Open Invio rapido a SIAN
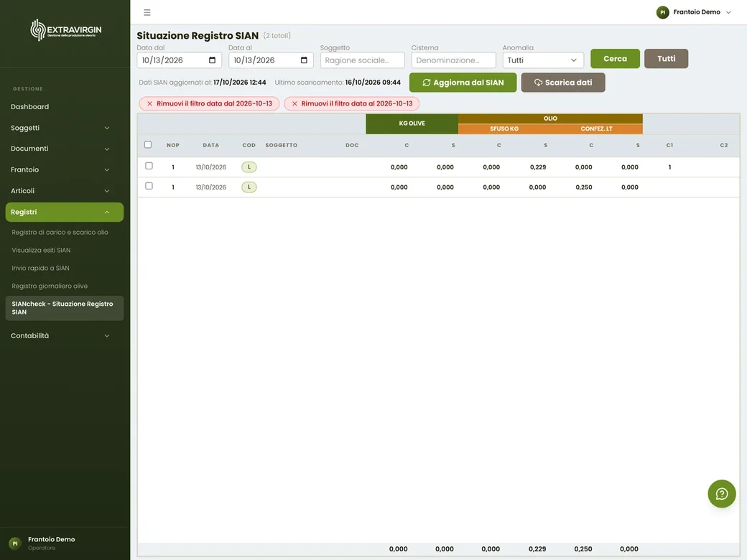The image size is (747, 560). [x=40, y=268]
